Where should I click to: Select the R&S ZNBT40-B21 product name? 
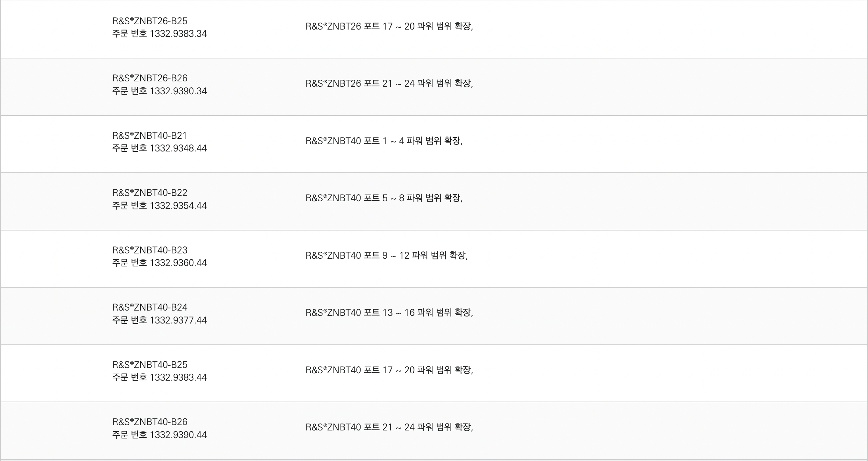(150, 136)
